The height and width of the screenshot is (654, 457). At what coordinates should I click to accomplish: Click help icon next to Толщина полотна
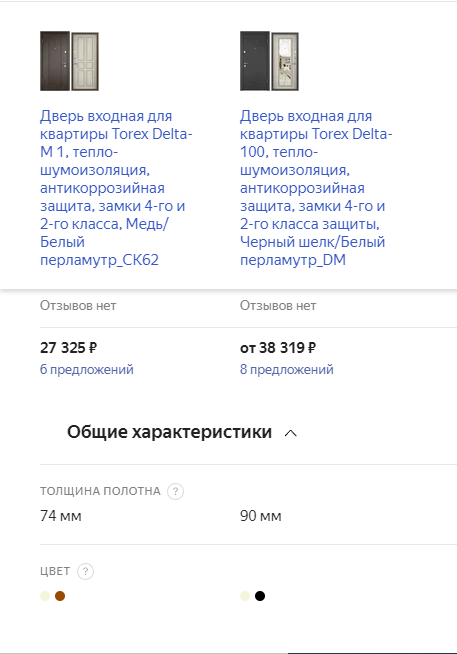tap(176, 491)
